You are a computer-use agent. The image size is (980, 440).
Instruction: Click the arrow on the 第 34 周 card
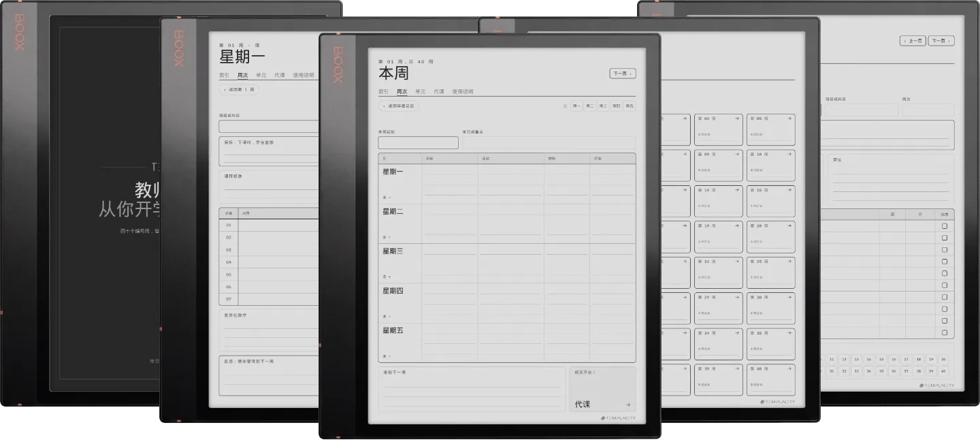coord(736,333)
